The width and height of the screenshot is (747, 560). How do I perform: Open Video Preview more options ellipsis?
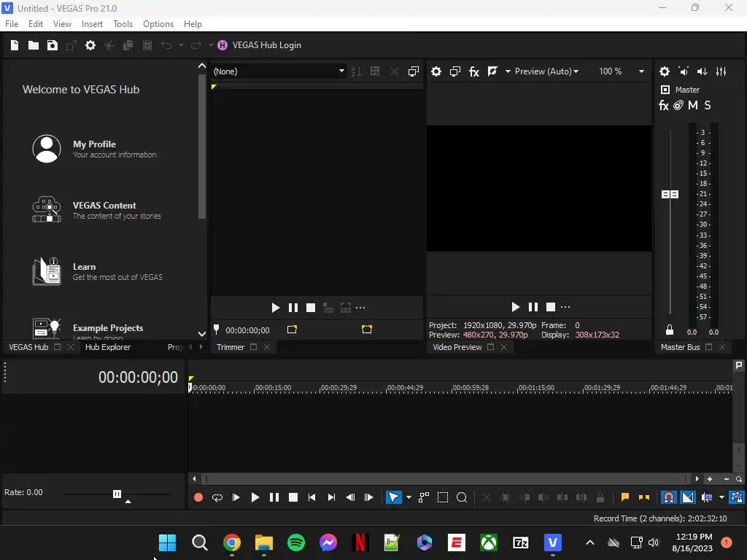[565, 307]
